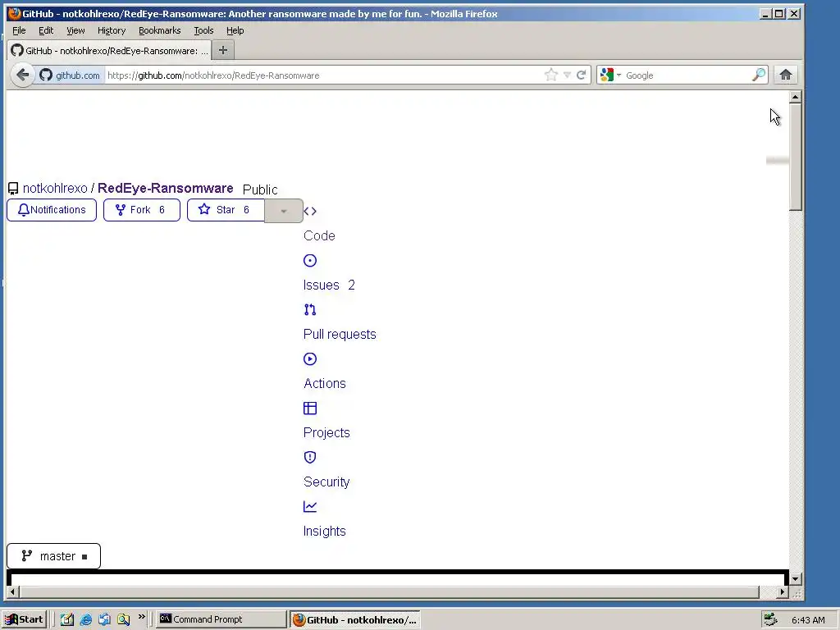Click the Firefox Back arrow button
The height and width of the screenshot is (630, 840).
(22, 75)
